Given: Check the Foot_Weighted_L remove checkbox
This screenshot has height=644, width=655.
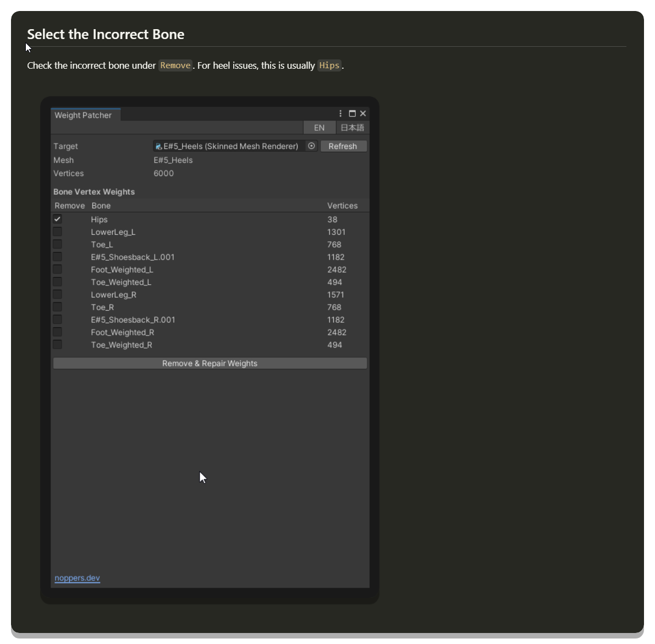Looking at the screenshot, I should click(57, 269).
